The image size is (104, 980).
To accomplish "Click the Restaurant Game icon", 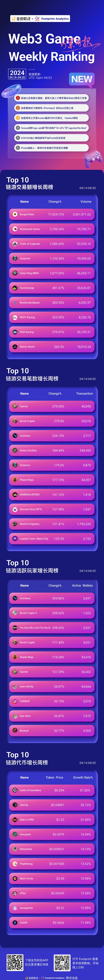I will (x=15, y=229).
